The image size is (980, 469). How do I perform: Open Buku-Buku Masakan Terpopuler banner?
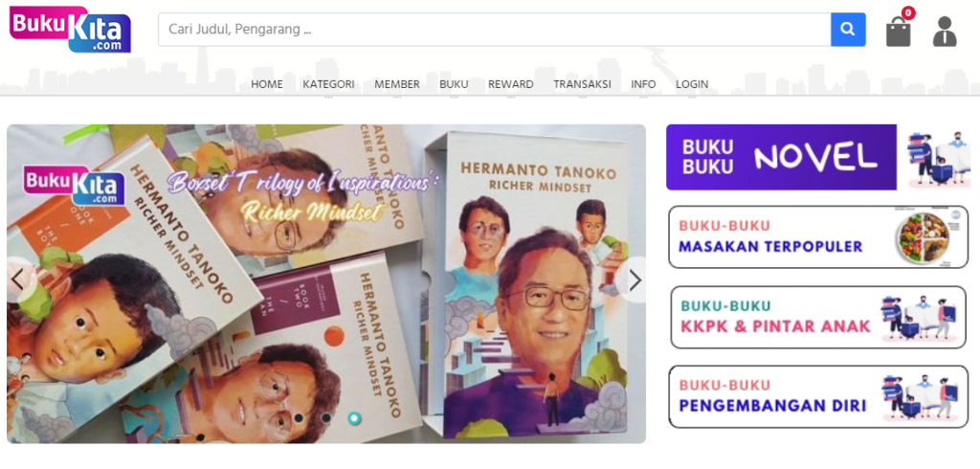(x=819, y=237)
